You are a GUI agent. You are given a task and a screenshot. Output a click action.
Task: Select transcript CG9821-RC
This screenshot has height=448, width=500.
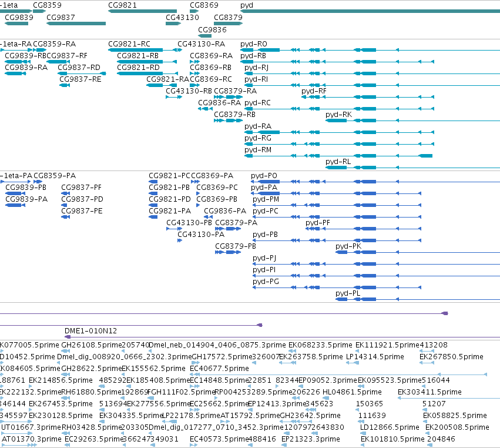coord(129,44)
